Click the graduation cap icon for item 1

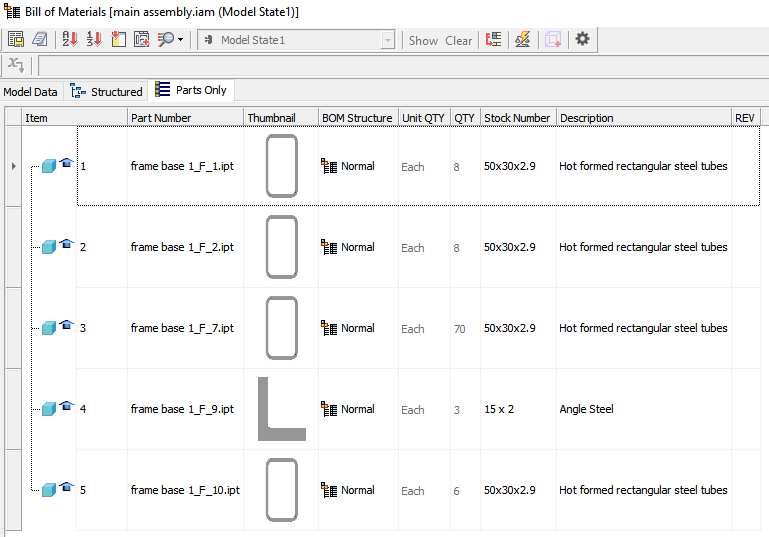(66, 162)
